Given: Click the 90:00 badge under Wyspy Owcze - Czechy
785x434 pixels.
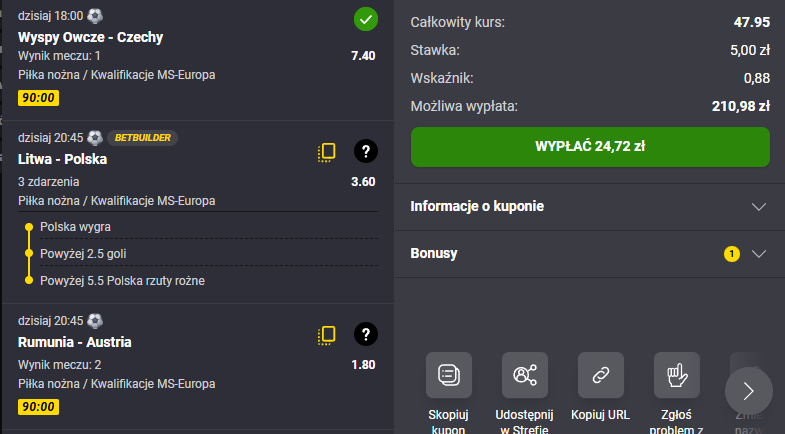Looking at the screenshot, I should 38,98.
